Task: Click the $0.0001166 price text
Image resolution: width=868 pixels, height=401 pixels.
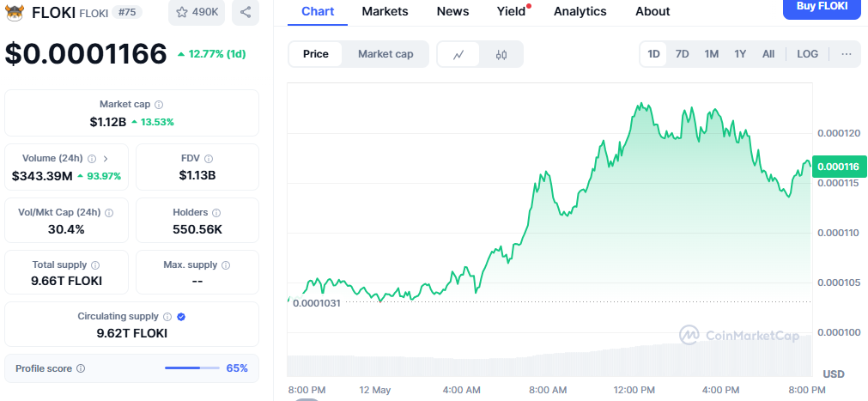Action: pos(86,54)
